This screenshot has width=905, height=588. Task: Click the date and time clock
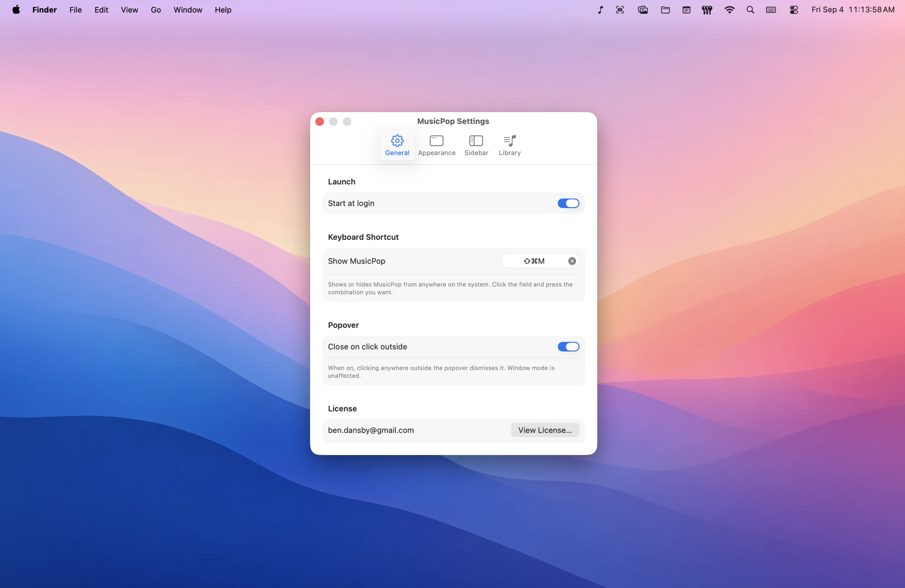coord(853,10)
